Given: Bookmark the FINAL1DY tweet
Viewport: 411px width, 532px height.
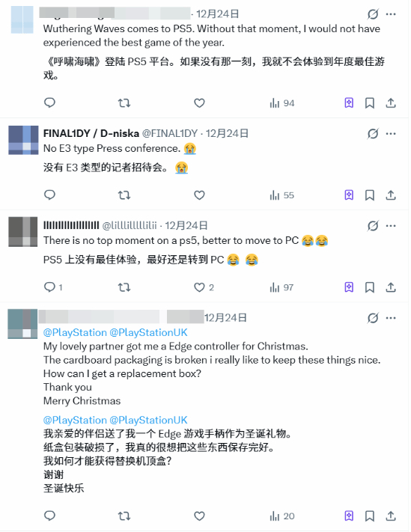Looking at the screenshot, I should click(370, 195).
